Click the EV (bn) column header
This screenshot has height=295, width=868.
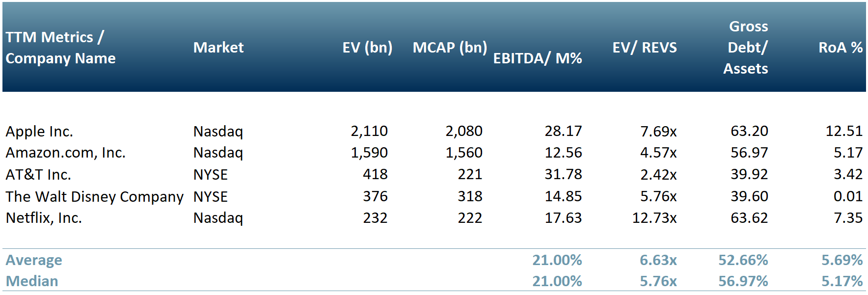[367, 48]
